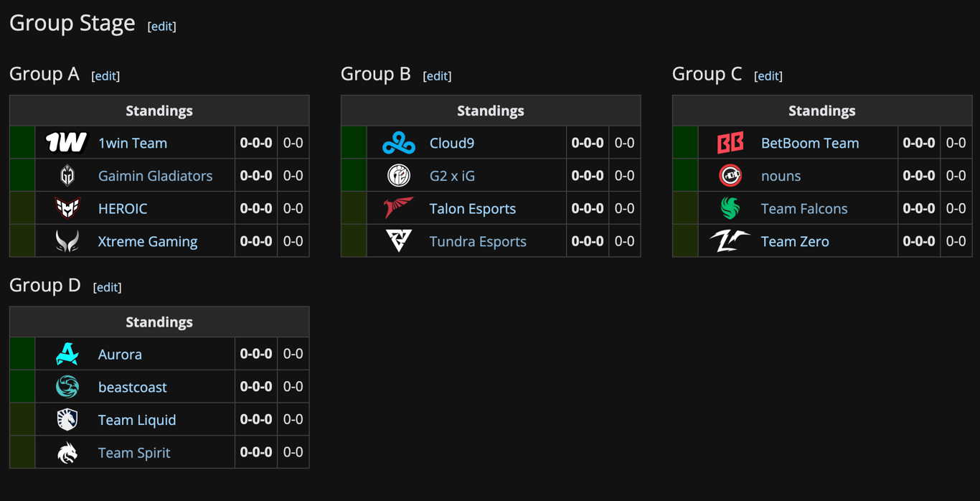Image resolution: width=980 pixels, height=501 pixels.
Task: Click the Group A heading
Action: pyautogui.click(x=44, y=74)
